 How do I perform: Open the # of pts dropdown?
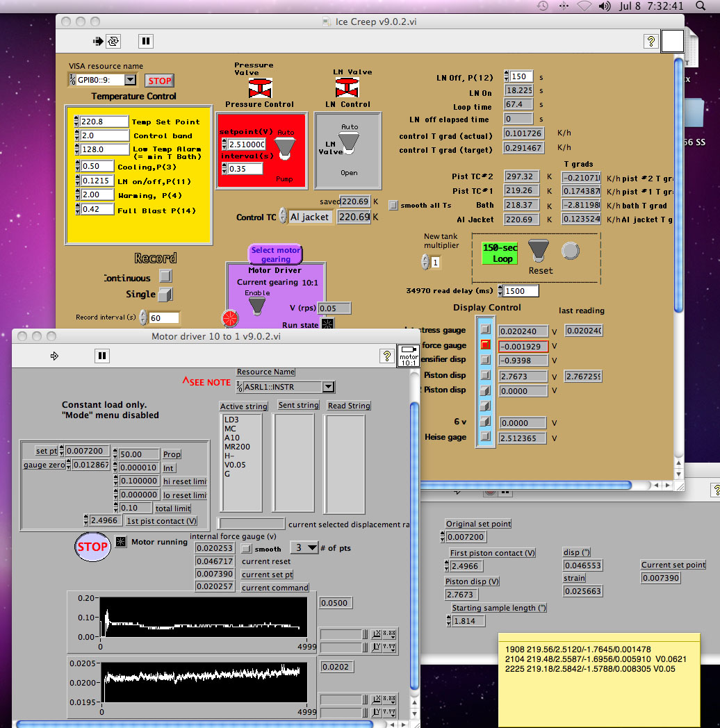point(313,548)
